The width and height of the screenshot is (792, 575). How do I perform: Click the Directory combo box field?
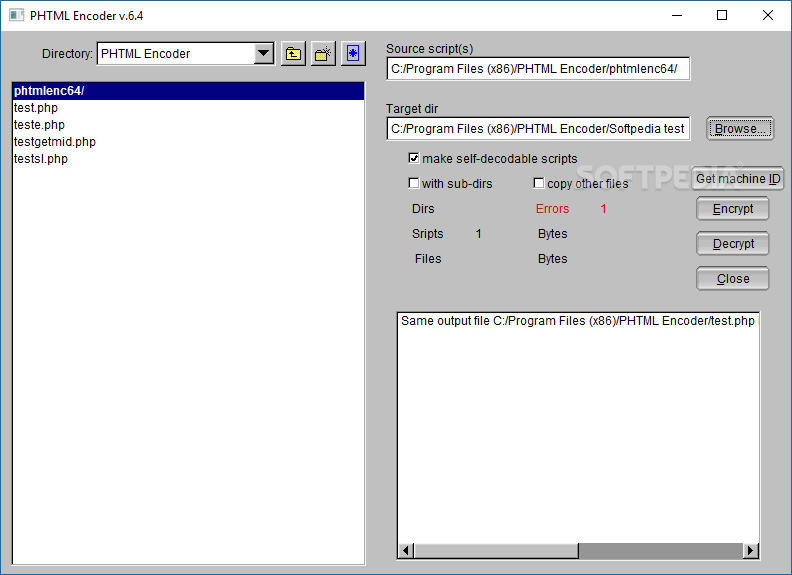tap(185, 54)
